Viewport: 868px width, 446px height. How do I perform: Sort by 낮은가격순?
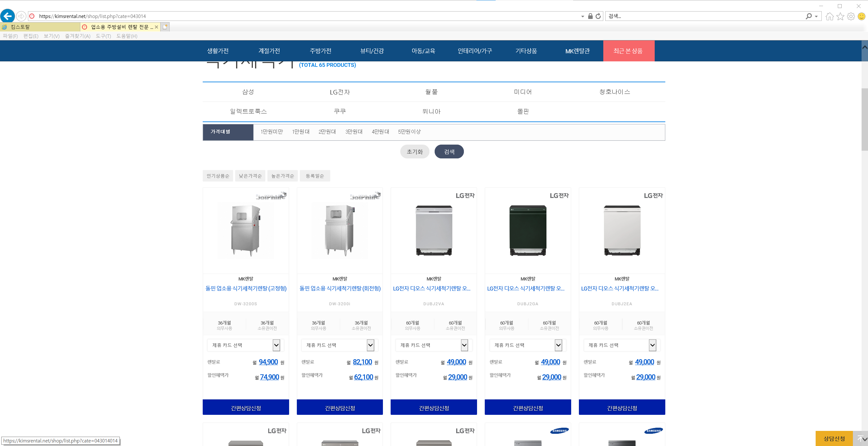click(x=250, y=176)
